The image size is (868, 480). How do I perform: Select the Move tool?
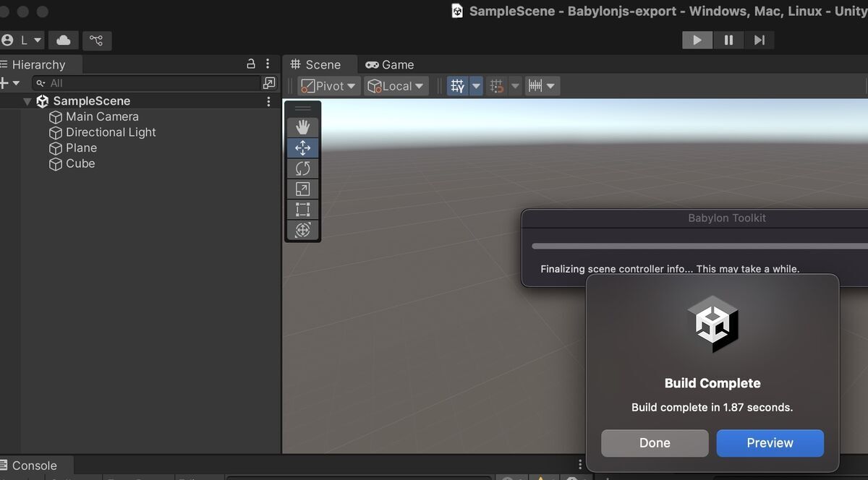tap(302, 148)
